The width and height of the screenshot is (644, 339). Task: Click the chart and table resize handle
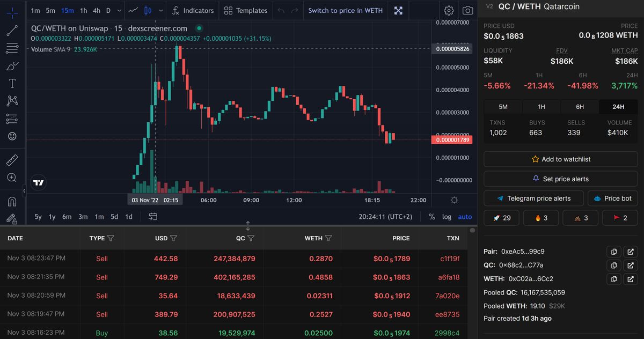tap(247, 226)
